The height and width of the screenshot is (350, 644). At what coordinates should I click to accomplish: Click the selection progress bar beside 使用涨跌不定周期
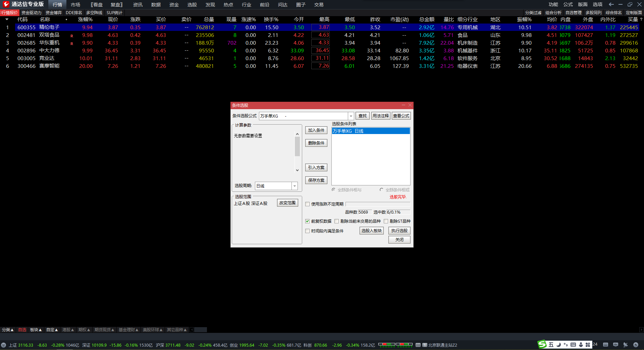pos(378,204)
